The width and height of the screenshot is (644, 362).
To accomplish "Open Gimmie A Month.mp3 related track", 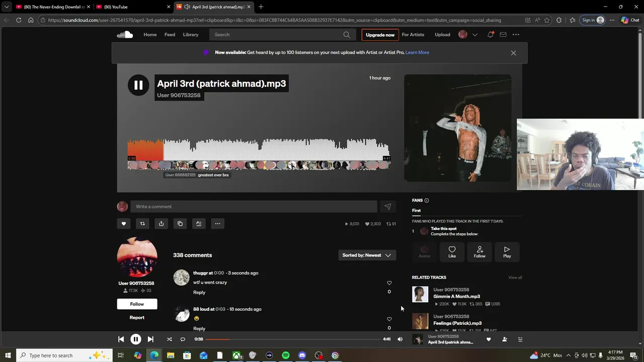I will click(457, 297).
